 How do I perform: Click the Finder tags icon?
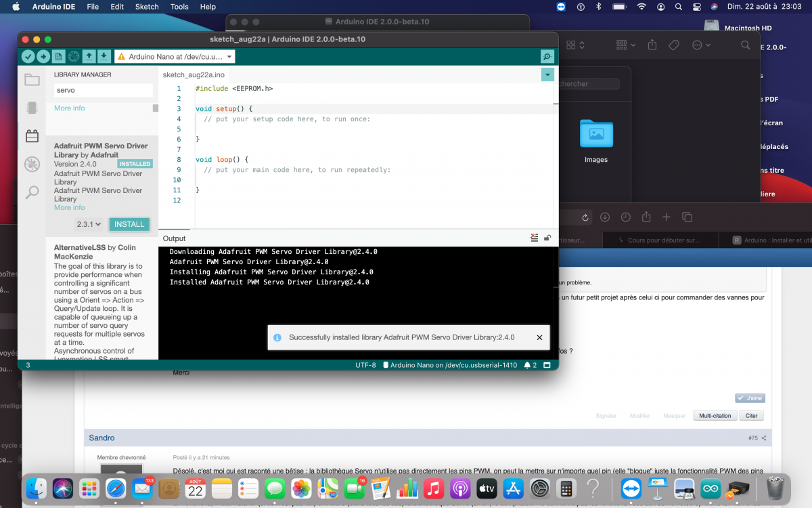pos(674,45)
